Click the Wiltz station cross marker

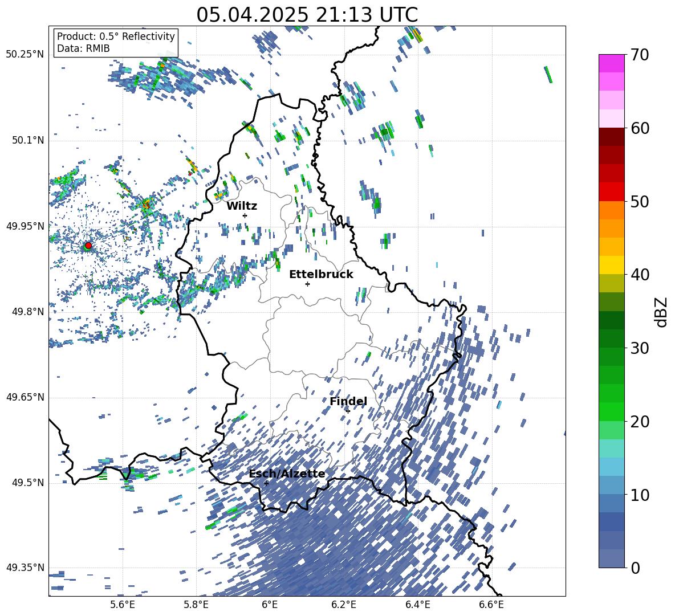(x=245, y=215)
